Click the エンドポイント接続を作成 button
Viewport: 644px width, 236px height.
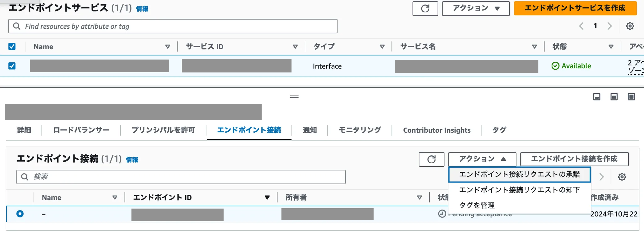pos(574,159)
